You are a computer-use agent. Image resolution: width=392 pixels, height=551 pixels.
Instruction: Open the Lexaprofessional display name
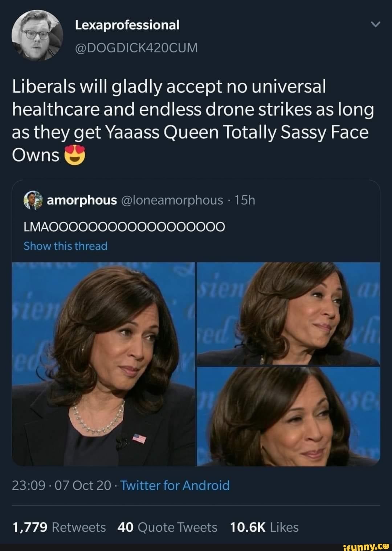[127, 25]
